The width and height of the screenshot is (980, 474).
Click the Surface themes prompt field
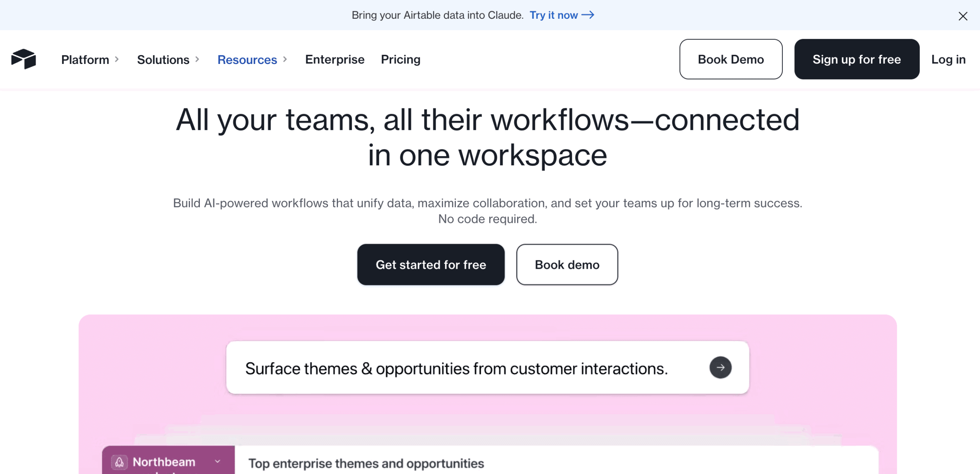pos(487,368)
